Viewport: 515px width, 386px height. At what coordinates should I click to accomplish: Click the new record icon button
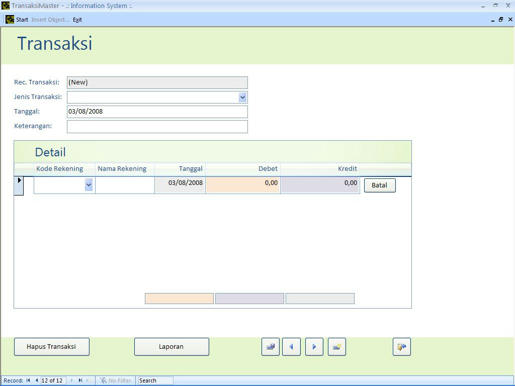click(337, 347)
